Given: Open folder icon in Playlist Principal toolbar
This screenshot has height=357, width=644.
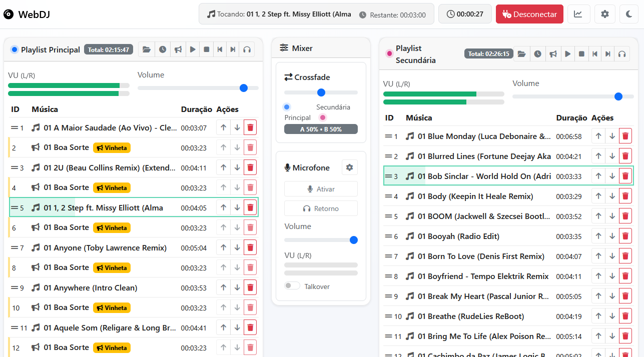Looking at the screenshot, I should click(x=146, y=49).
